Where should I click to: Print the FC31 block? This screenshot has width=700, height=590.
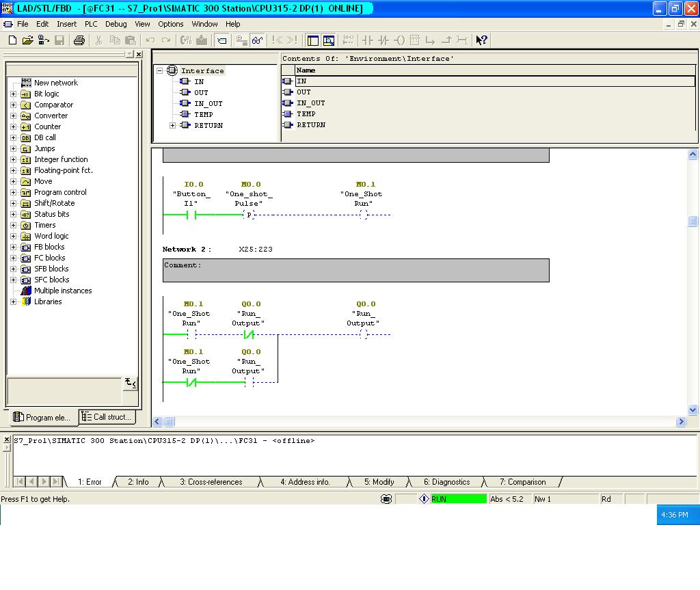coord(78,41)
